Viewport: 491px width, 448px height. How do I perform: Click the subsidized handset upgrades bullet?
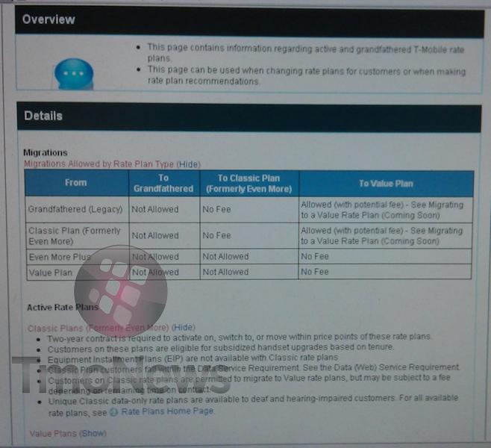pos(221,348)
